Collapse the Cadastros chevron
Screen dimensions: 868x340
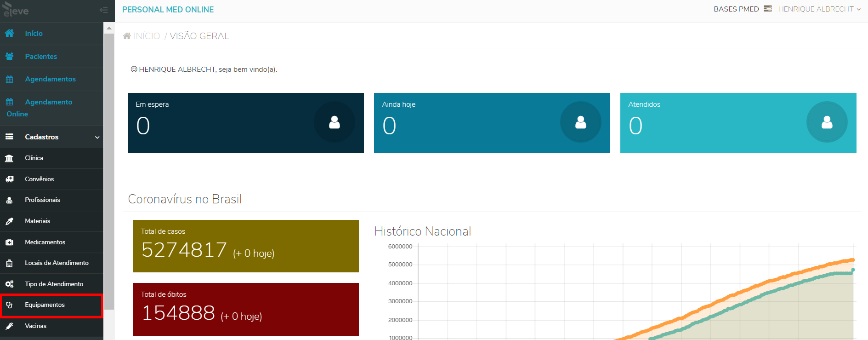coord(97,137)
